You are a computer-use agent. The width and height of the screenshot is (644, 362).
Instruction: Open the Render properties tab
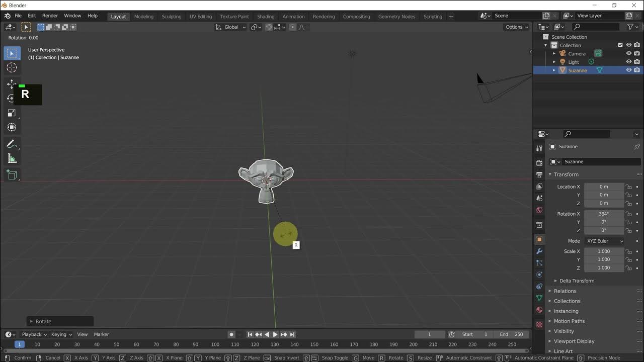point(539,163)
